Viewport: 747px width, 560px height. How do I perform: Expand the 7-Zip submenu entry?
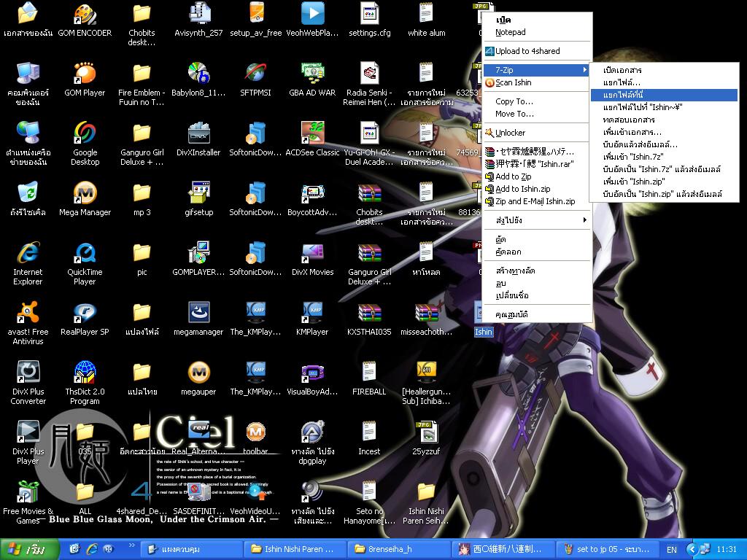(x=536, y=70)
